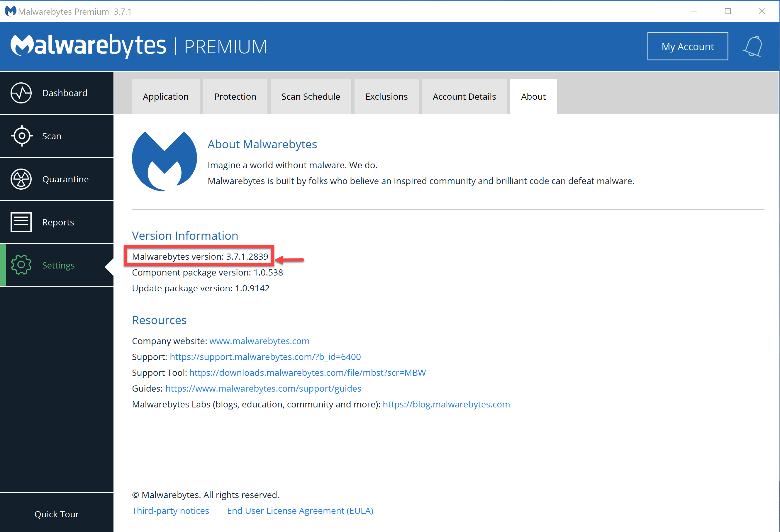This screenshot has width=780, height=532.
Task: Click the Reports list icon
Action: [21, 222]
